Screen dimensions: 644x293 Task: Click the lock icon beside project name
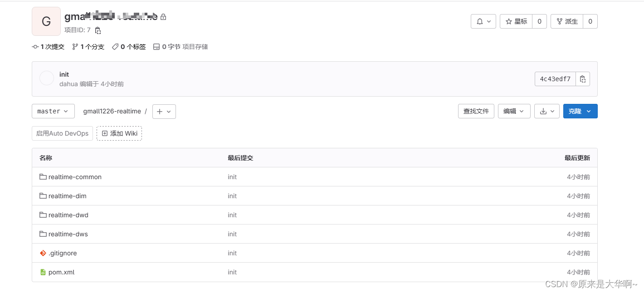point(163,17)
